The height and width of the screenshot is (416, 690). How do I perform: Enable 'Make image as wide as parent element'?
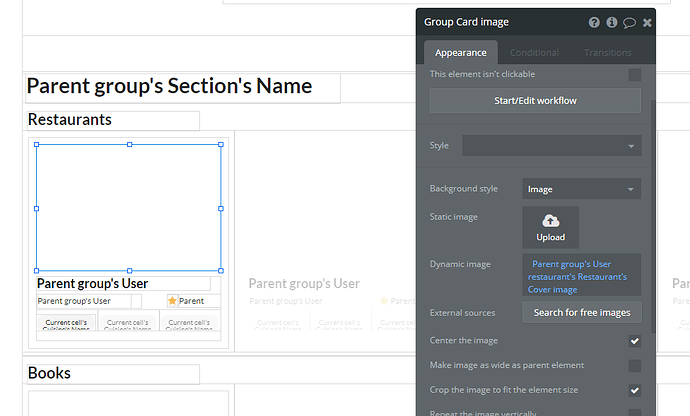point(635,366)
